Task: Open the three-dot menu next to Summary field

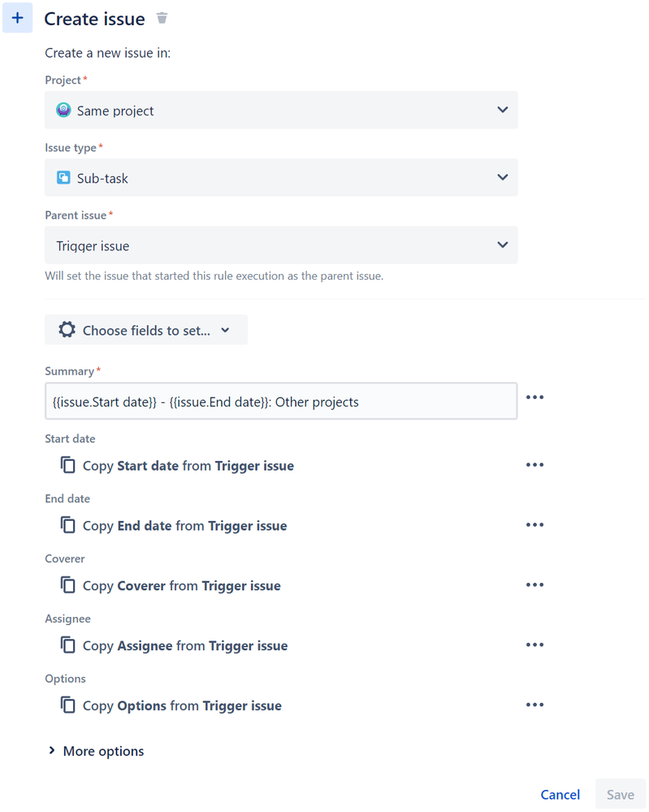Action: click(x=534, y=397)
